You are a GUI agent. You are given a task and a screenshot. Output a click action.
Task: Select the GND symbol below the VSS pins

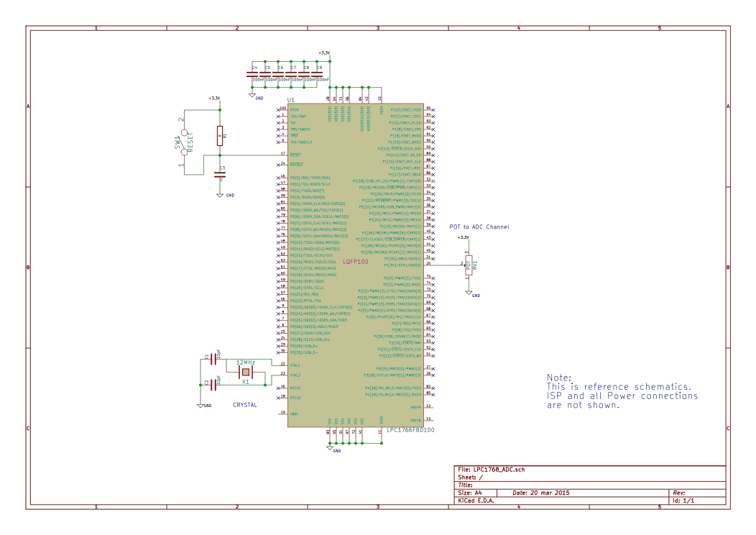330,448
